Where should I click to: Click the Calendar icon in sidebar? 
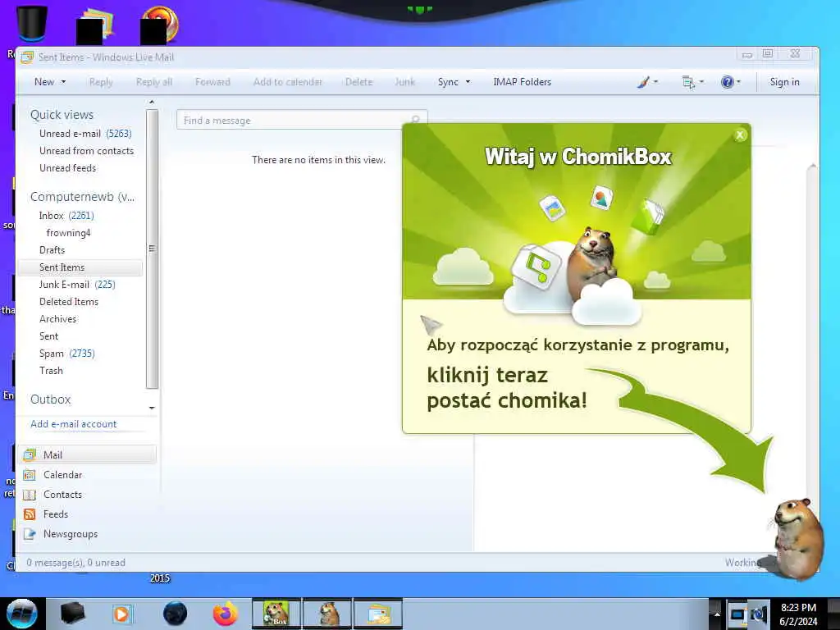coord(30,475)
